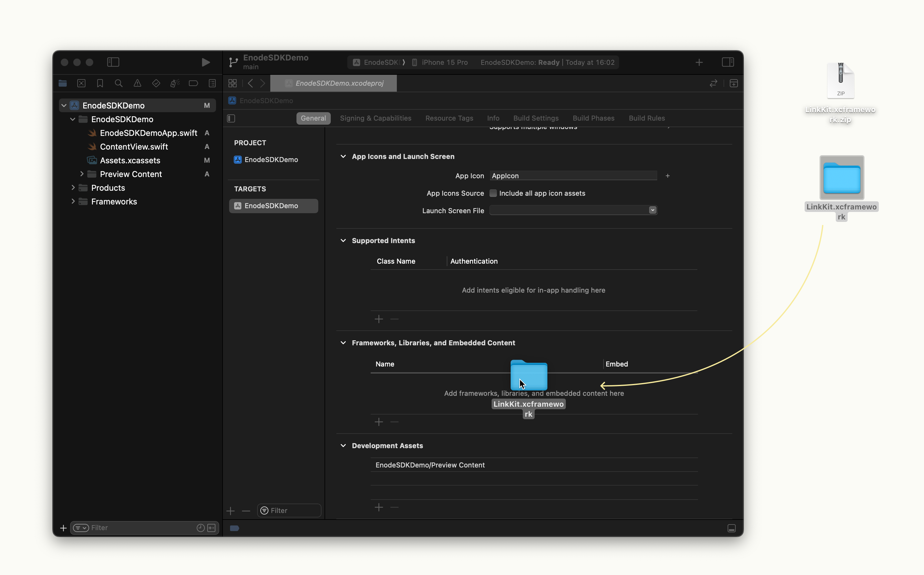Viewport: 924px width, 575px height.
Task: Select ContentView.swift in navigator
Action: tap(134, 147)
